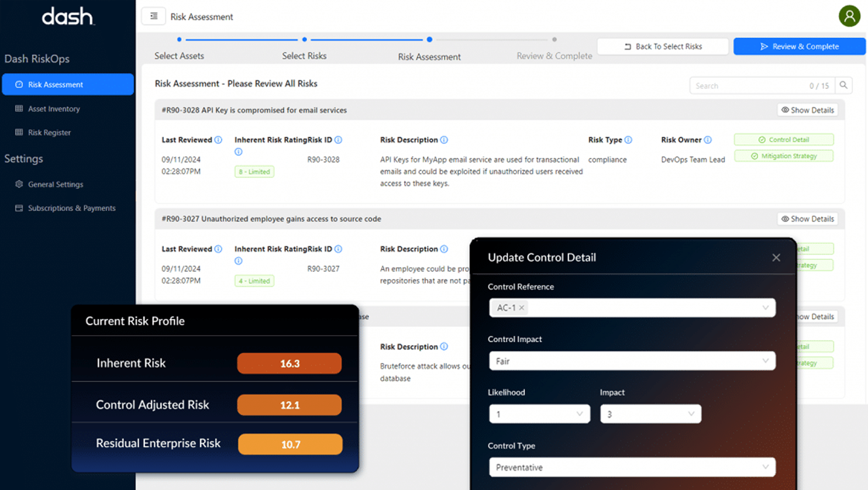Click the Inherent Risk 16.3 bar
This screenshot has height=490, width=868.
click(x=290, y=363)
